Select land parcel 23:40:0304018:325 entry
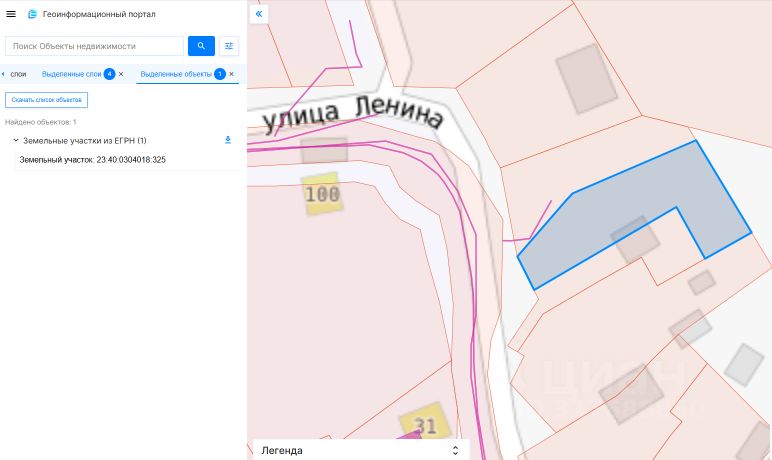 click(93, 160)
